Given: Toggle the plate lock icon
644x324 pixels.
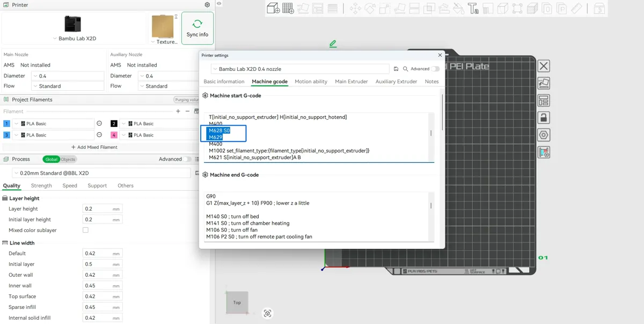Looking at the screenshot, I should 544,118.
